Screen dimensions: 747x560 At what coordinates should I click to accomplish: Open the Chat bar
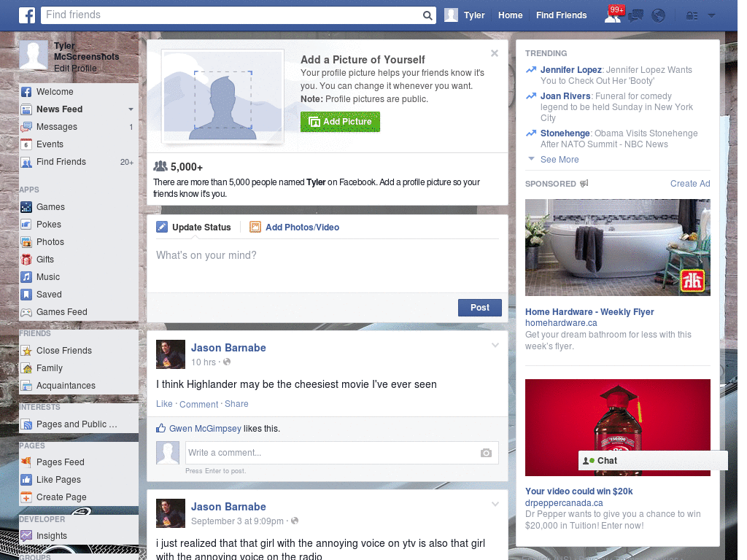tap(653, 461)
